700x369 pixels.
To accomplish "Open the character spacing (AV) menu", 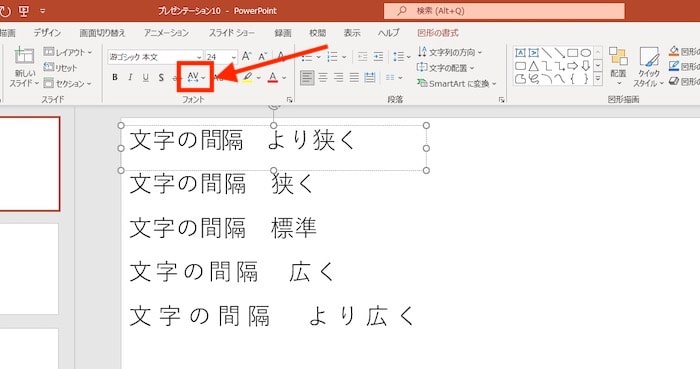I will tap(196, 78).
